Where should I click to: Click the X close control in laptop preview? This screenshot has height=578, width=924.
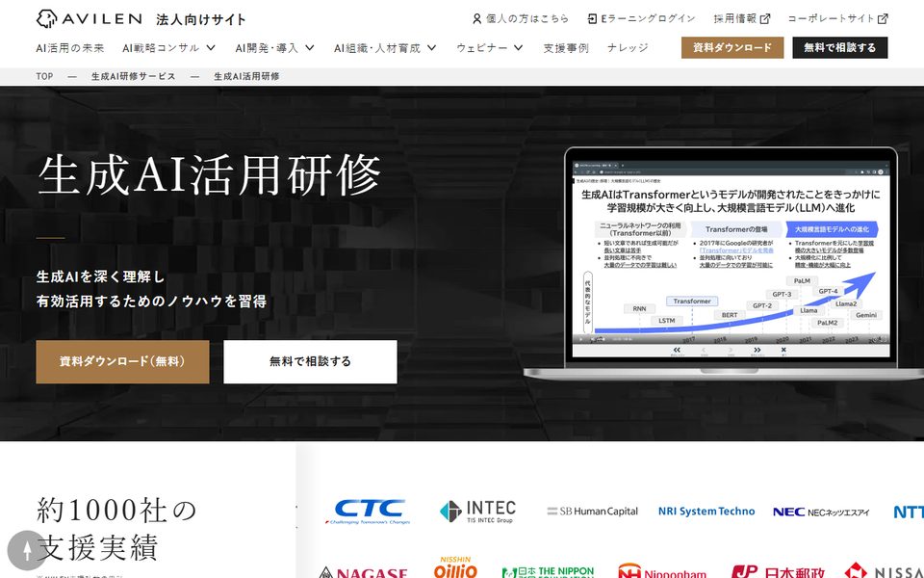783,351
